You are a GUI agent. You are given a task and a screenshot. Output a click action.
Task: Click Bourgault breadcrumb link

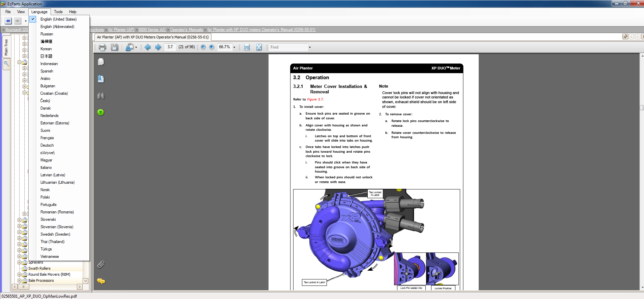17,30
